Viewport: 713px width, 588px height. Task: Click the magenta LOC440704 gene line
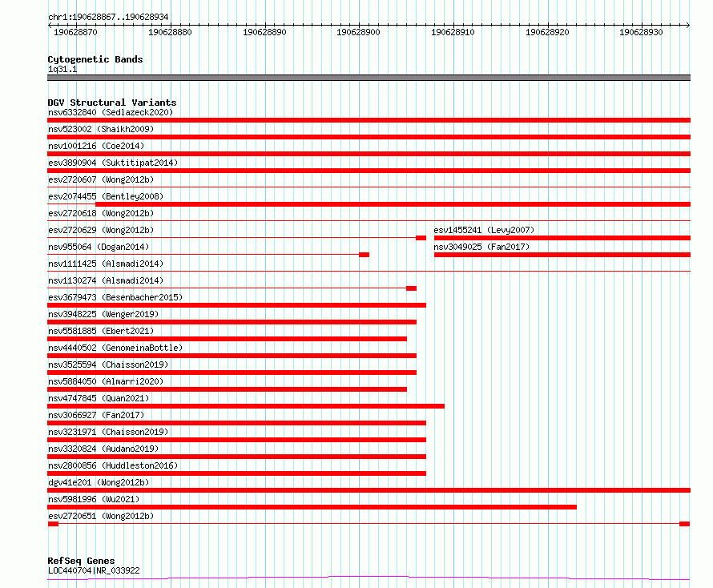pyautogui.click(x=369, y=578)
